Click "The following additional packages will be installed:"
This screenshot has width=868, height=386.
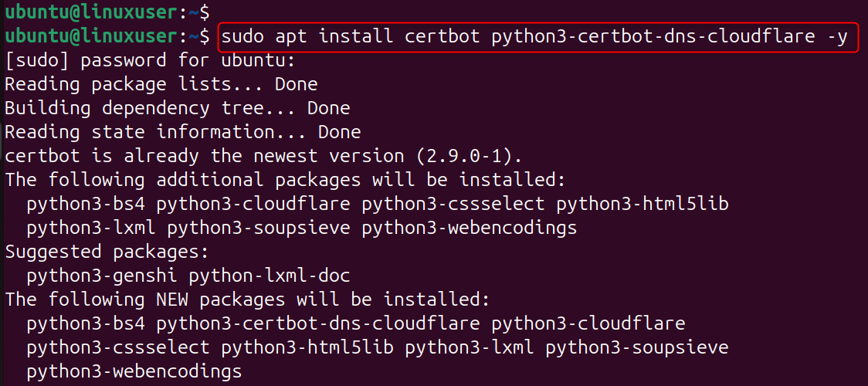[x=285, y=179]
